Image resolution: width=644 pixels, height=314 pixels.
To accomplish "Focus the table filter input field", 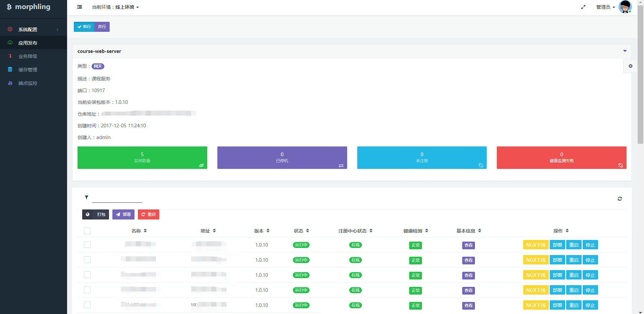I will coord(117,198).
